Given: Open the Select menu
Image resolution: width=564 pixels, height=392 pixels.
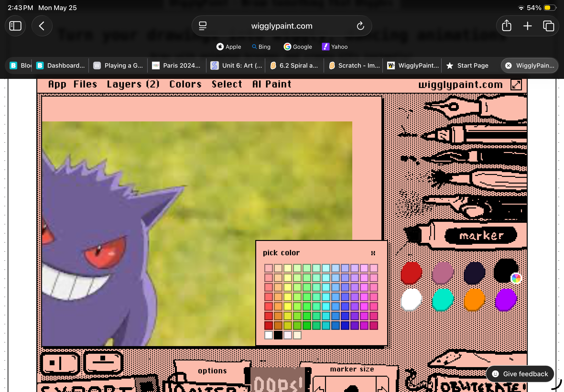Looking at the screenshot, I should 227,84.
